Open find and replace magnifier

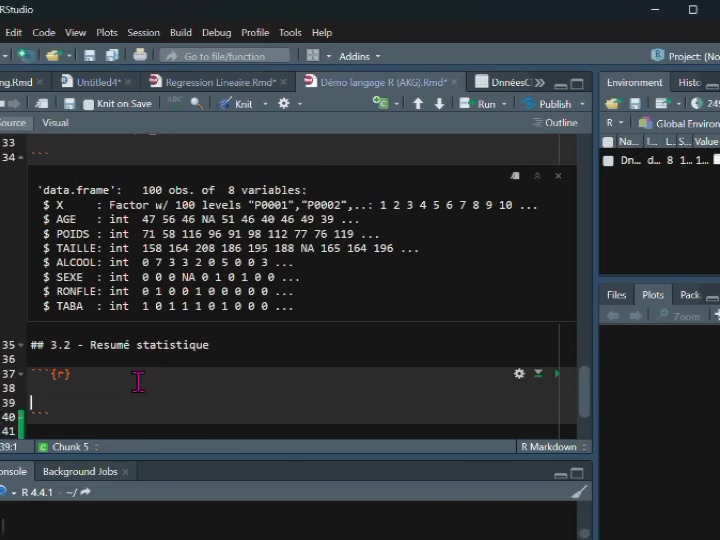(197, 103)
